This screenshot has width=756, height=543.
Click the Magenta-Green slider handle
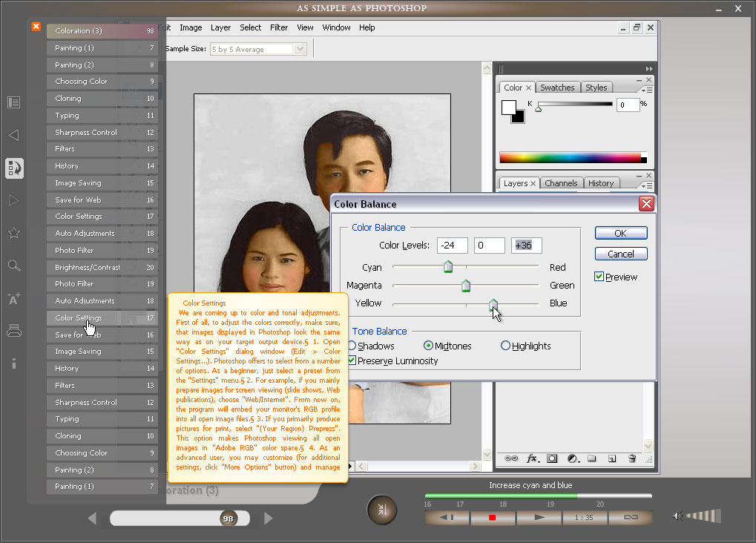click(466, 286)
